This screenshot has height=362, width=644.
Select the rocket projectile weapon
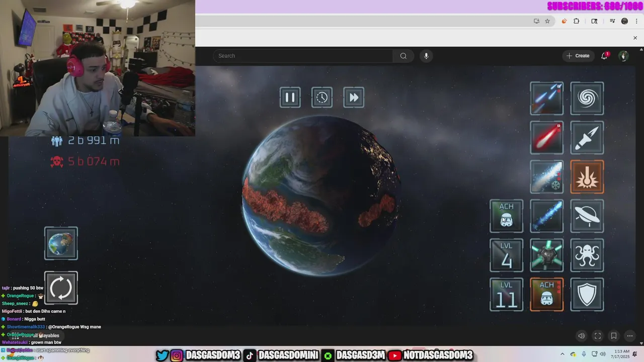pyautogui.click(x=587, y=138)
